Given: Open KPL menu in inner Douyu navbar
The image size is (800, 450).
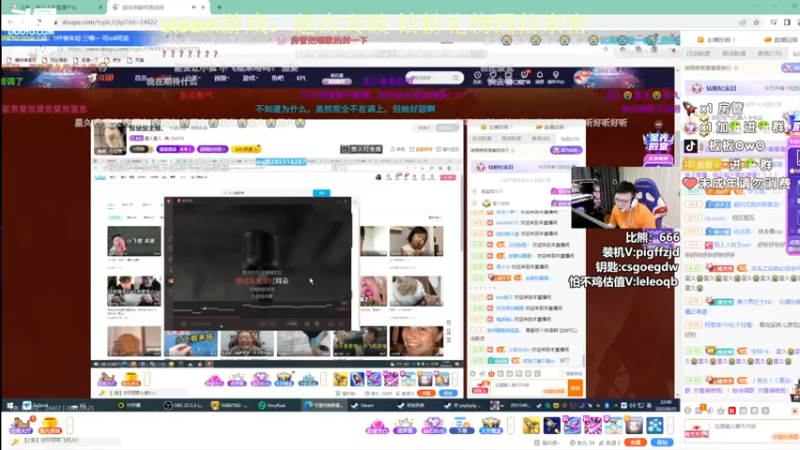Looking at the screenshot, I should pyautogui.click(x=301, y=78).
